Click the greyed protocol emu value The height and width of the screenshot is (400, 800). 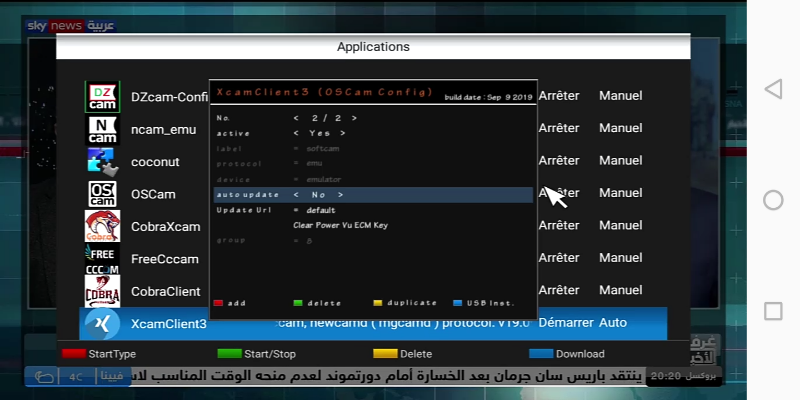coord(314,164)
